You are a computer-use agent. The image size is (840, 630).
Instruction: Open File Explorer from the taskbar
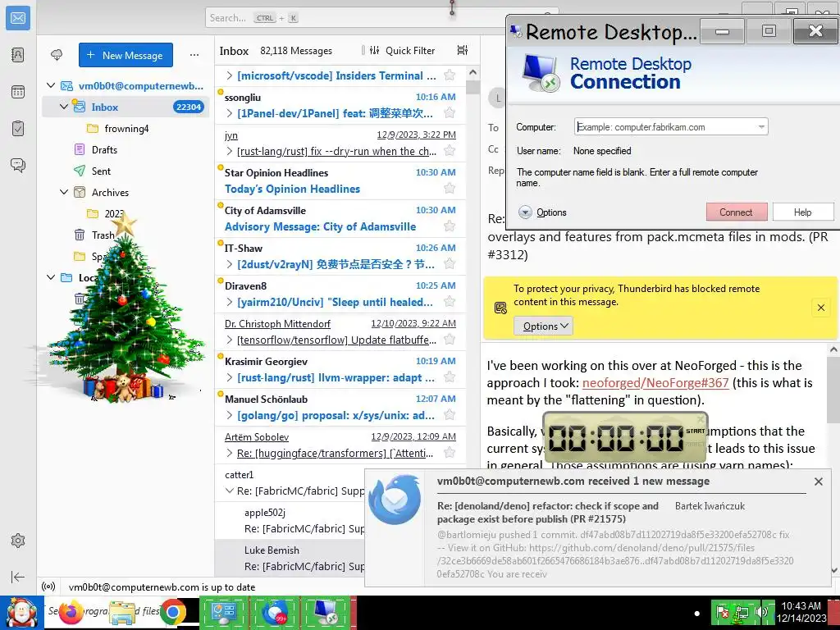click(x=123, y=613)
